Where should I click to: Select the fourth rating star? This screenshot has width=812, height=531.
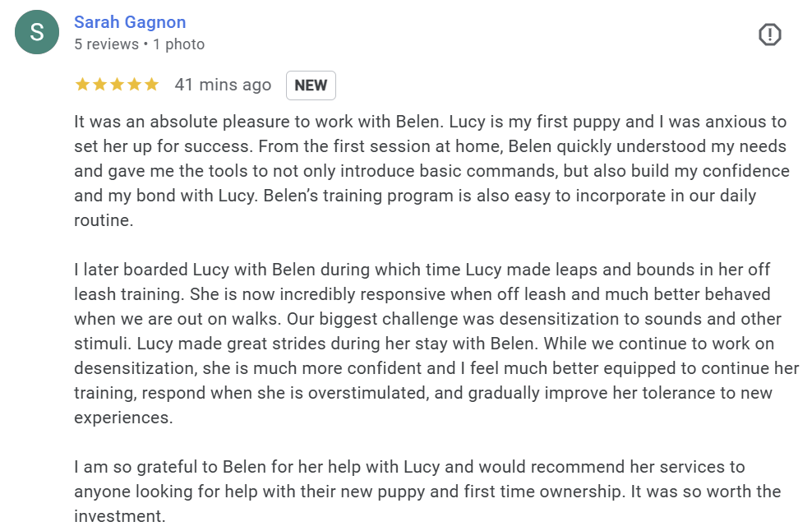point(134,84)
